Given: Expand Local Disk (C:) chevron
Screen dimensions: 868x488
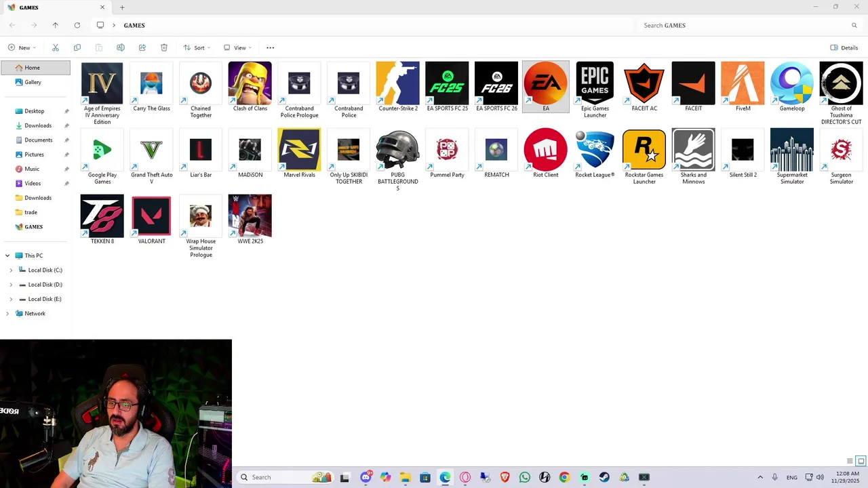Looking at the screenshot, I should click(x=11, y=270).
